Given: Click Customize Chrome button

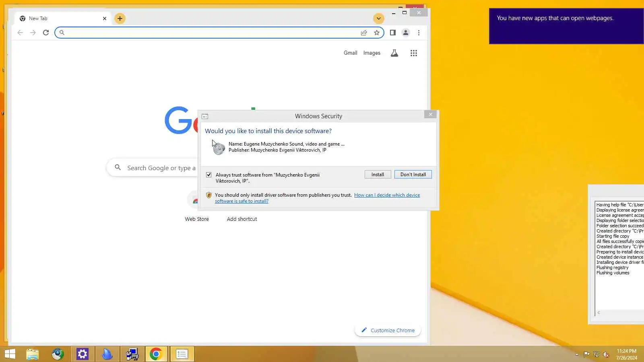Looking at the screenshot, I should [388, 330].
